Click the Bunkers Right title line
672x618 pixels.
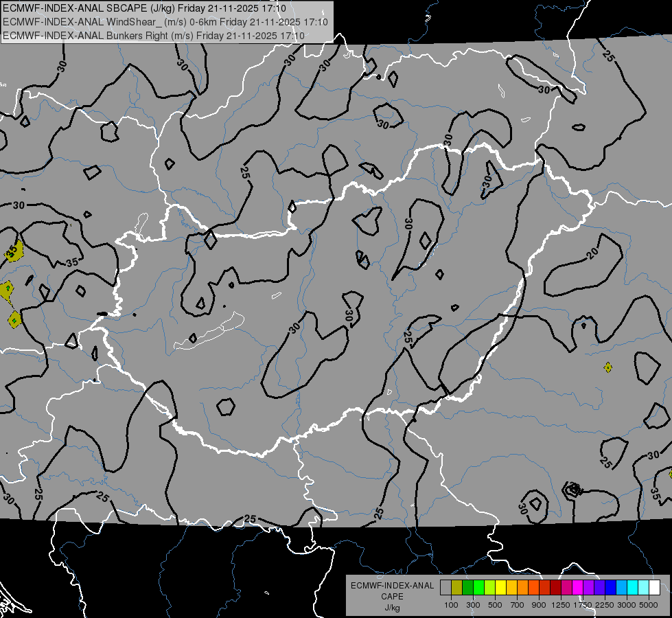154,36
